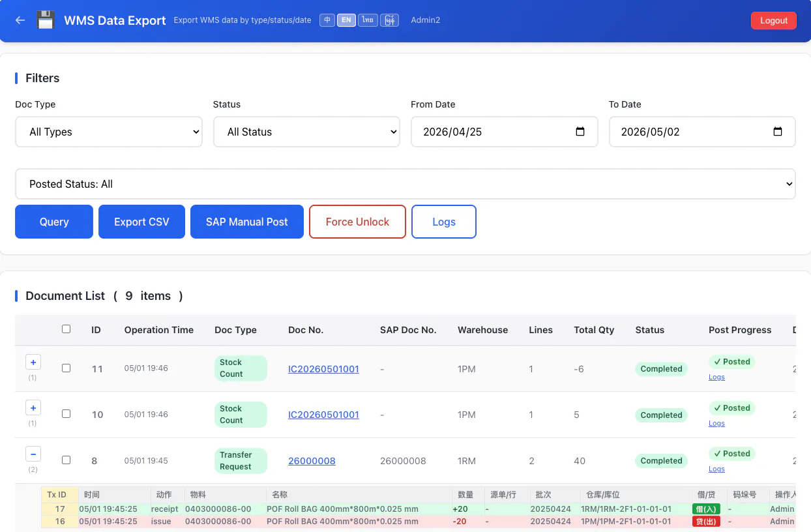Image resolution: width=811 pixels, height=532 pixels.
Task: Select Tx ID 16 cell
Action: pos(60,522)
